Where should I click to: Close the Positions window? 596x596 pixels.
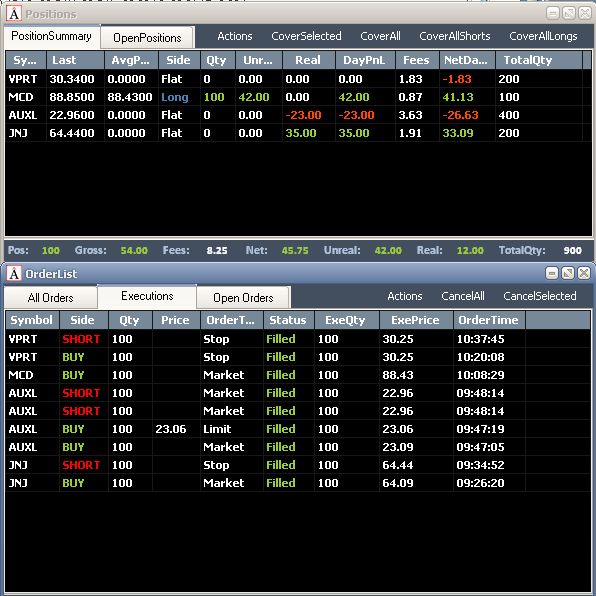[x=585, y=14]
